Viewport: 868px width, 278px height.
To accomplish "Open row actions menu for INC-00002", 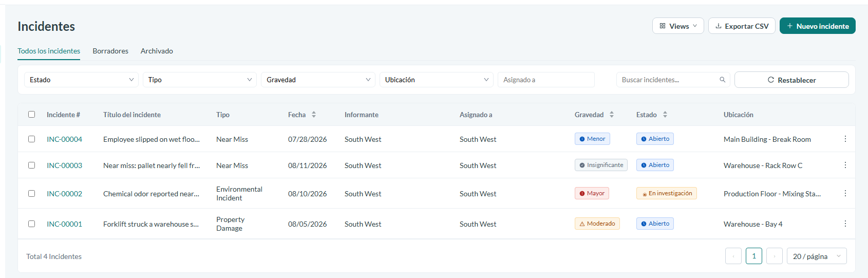I will click(x=845, y=193).
